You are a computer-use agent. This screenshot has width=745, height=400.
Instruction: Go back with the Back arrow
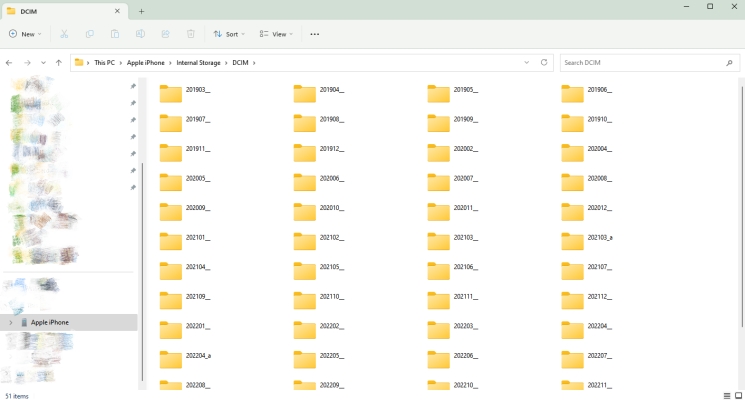pos(10,62)
